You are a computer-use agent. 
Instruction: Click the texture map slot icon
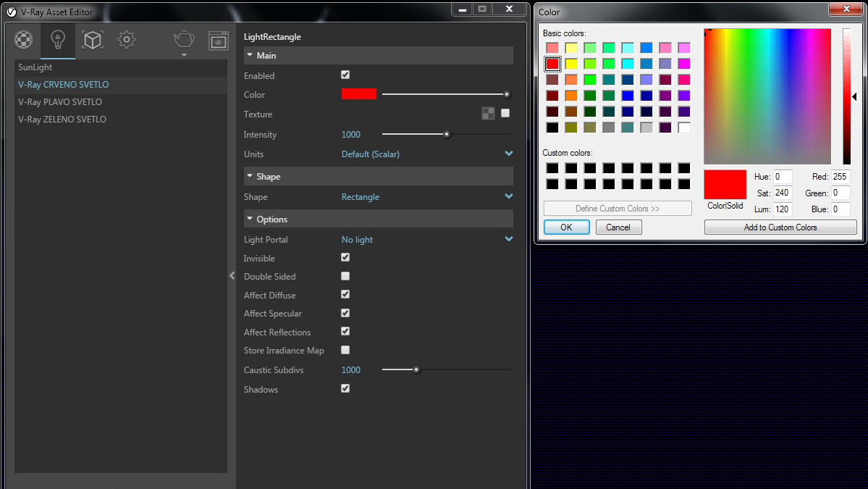tap(488, 114)
